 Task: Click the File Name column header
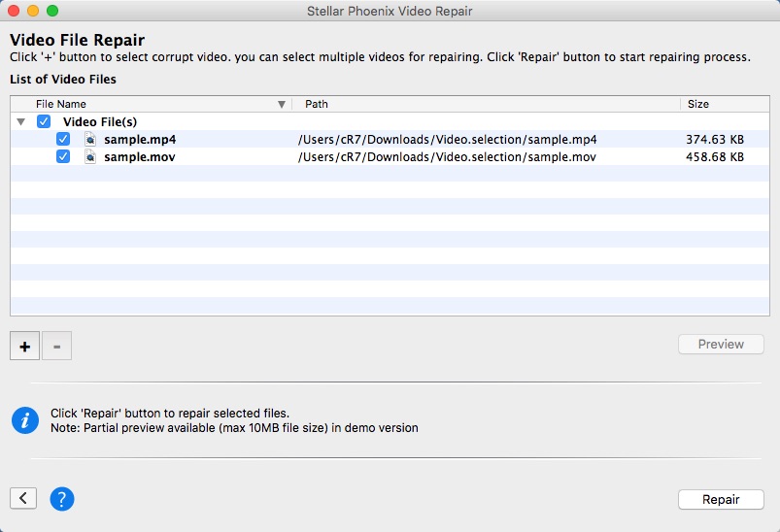(152, 104)
